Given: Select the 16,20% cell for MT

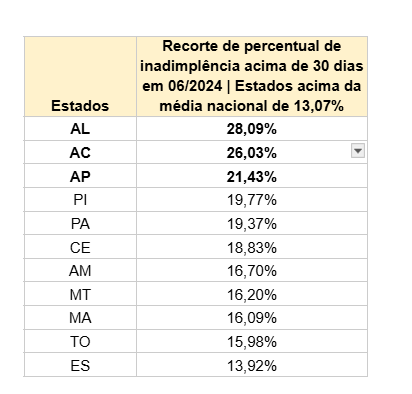Looking at the screenshot, I should pos(252,294).
